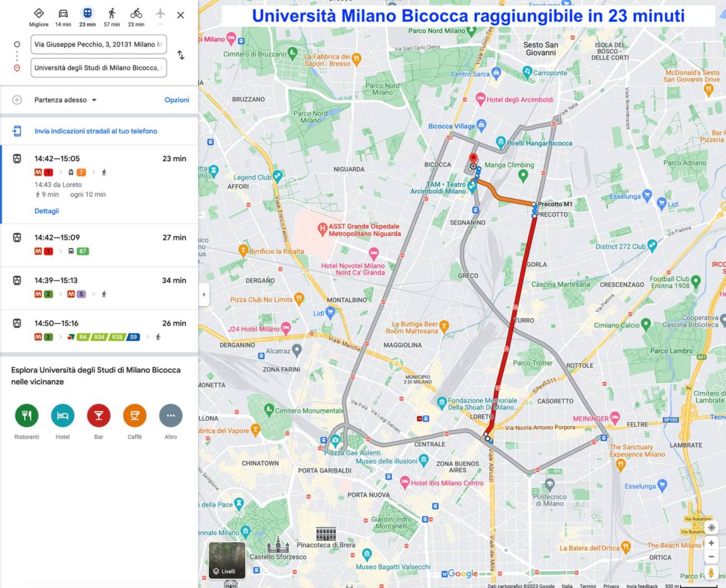Select the Migliore travel mode icon
The width and height of the screenshot is (726, 588).
click(x=39, y=17)
